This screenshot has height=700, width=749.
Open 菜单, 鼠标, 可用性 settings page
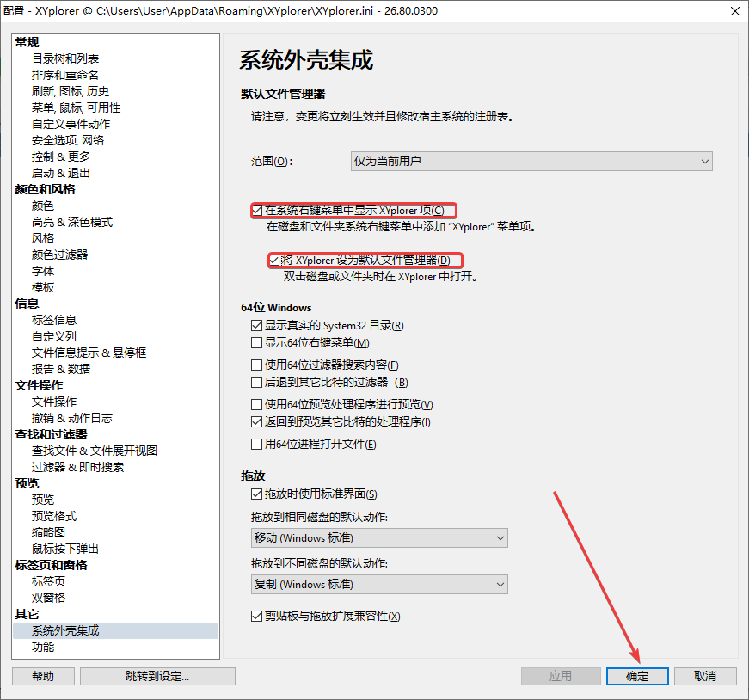click(x=77, y=107)
